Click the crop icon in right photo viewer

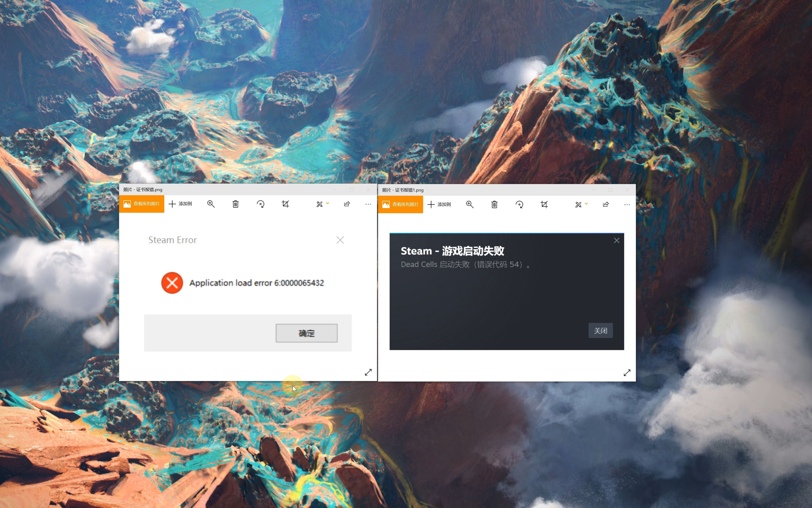(544, 204)
